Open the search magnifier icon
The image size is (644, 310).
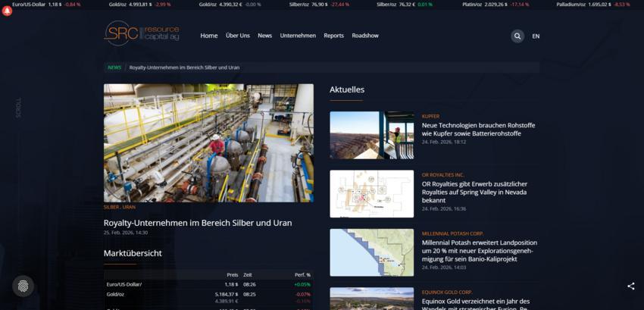pyautogui.click(x=517, y=36)
